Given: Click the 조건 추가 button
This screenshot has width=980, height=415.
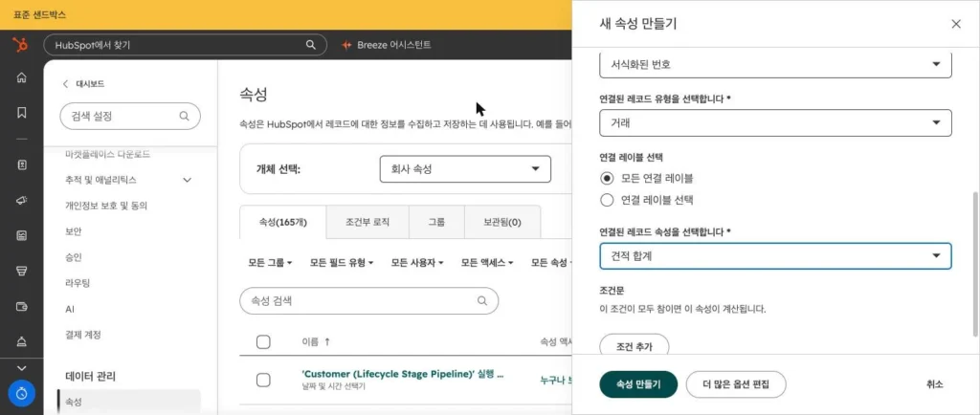Looking at the screenshot, I should point(634,345).
